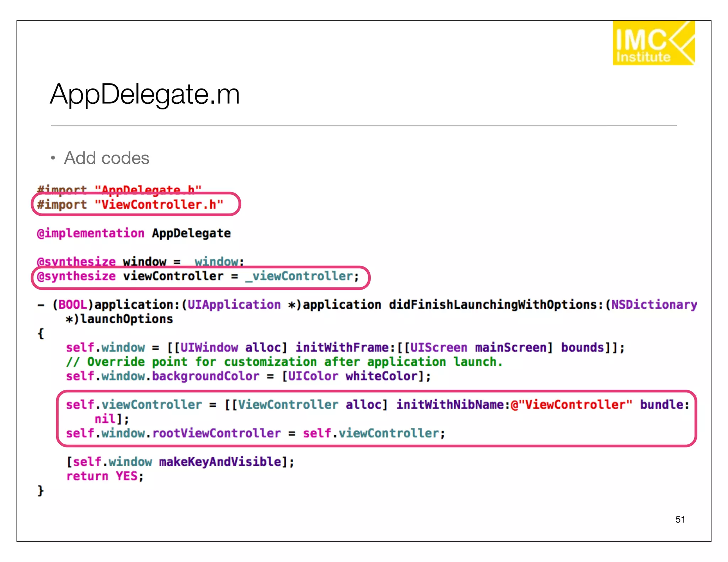Click the #import "ViewController.h" line

130,205
